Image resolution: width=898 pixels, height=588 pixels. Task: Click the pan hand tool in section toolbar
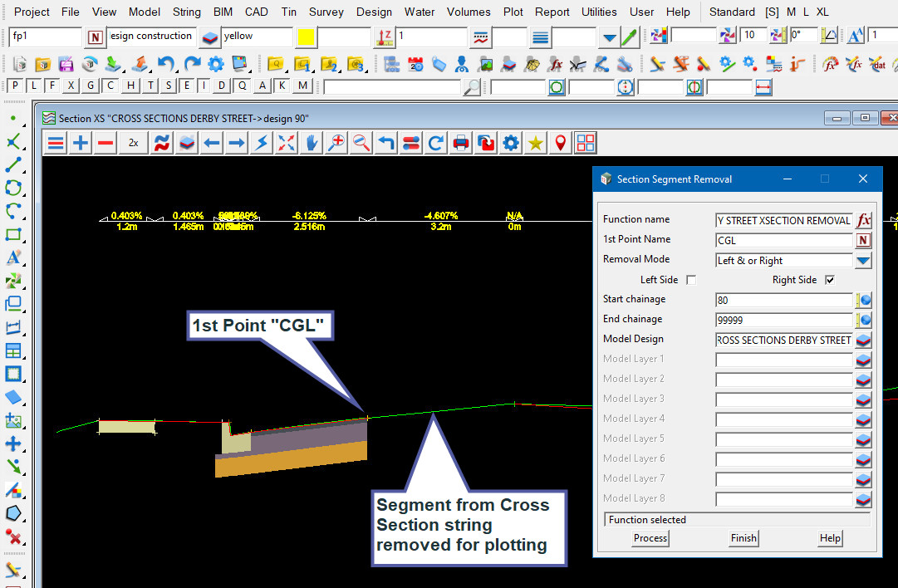tap(312, 143)
